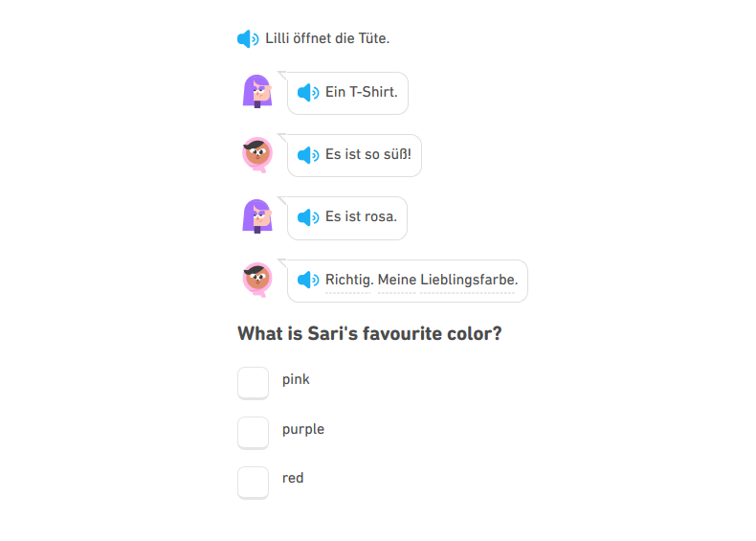The width and height of the screenshot is (756, 541).
Task: Select the 'red' answer label
Action: [x=293, y=478]
